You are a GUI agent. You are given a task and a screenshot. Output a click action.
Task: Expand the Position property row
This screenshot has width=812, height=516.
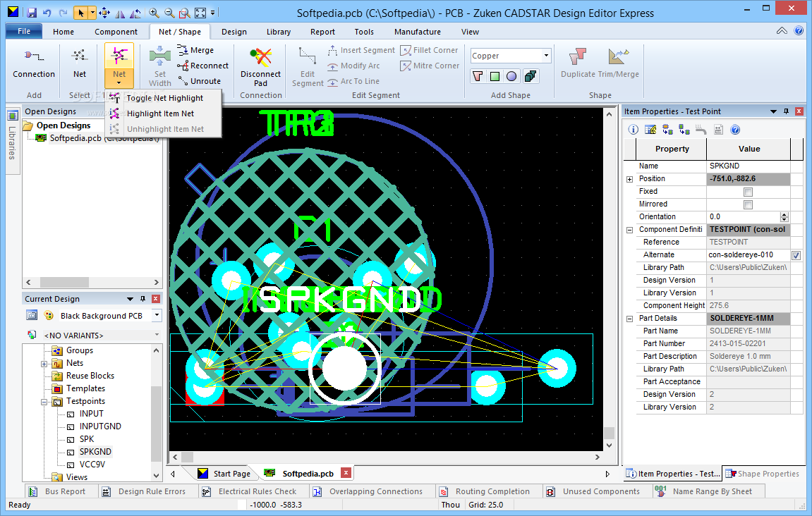(630, 179)
